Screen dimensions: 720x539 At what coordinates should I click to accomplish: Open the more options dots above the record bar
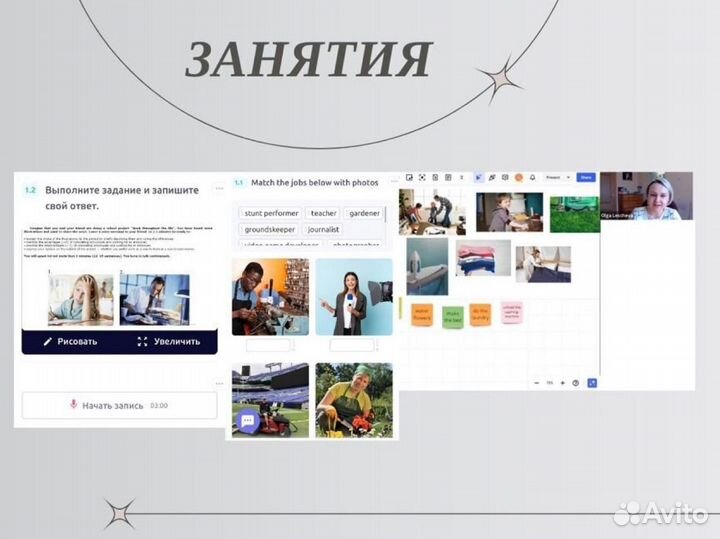(x=219, y=383)
